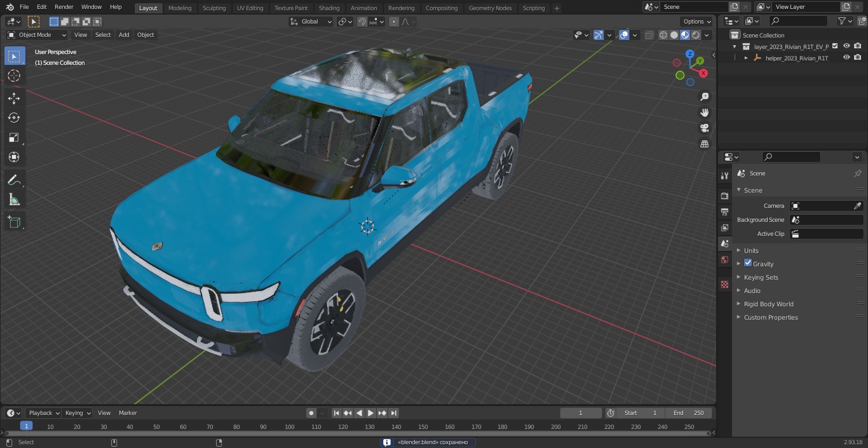
Task: Click the End frame 250 field
Action: pos(688,413)
